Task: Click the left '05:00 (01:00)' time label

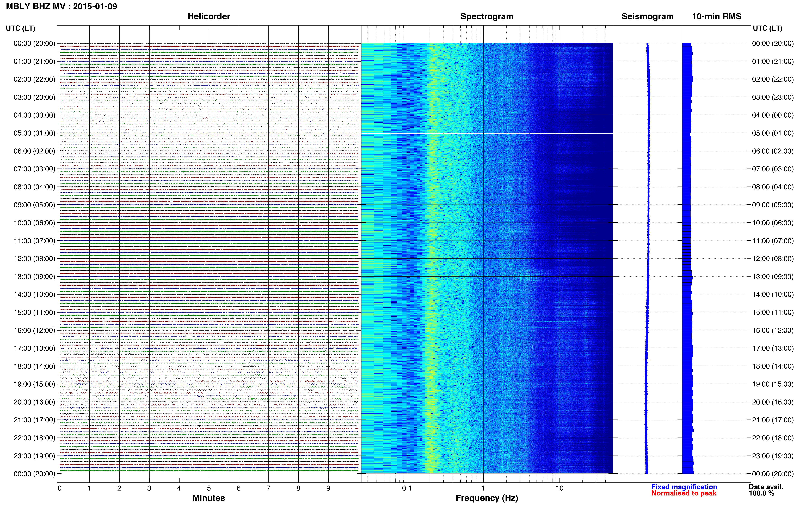Action: [x=34, y=133]
